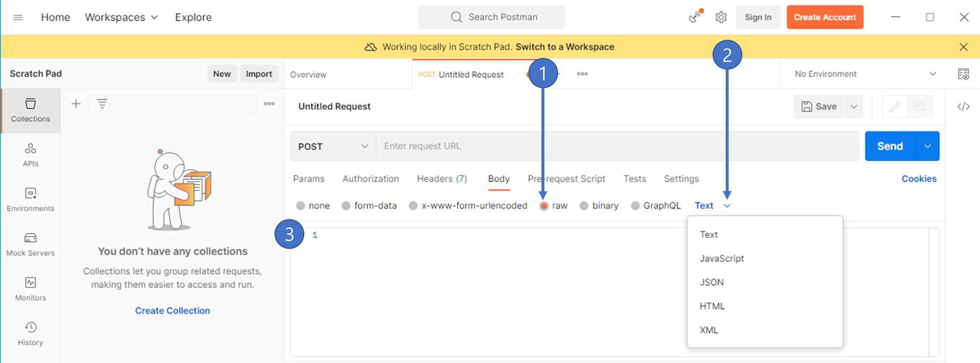The width and height of the screenshot is (980, 363).
Task: Open the Collections sidebar panel
Action: tap(30, 111)
